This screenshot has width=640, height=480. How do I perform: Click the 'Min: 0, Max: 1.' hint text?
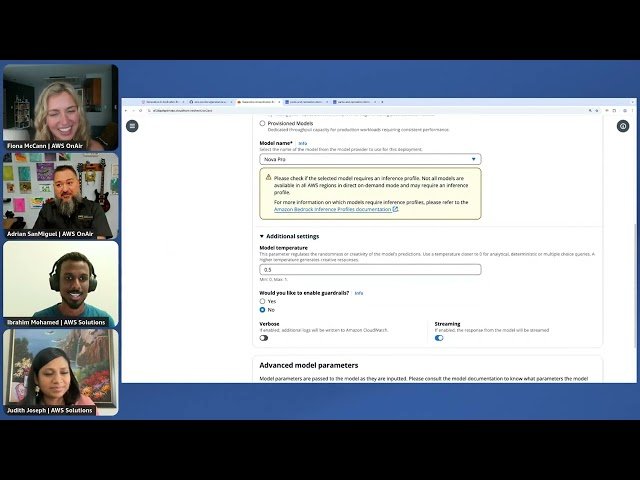(x=273, y=280)
